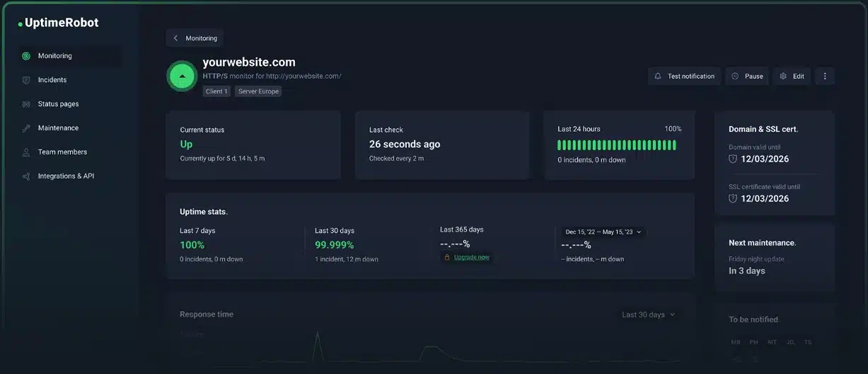
Task: Pause the monitor with Pause button
Action: pyautogui.click(x=747, y=76)
